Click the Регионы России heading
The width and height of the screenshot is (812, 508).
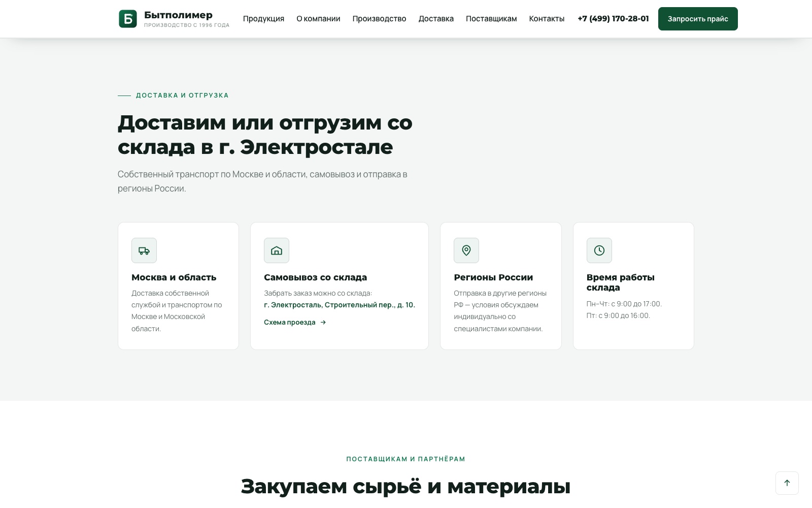click(x=493, y=277)
